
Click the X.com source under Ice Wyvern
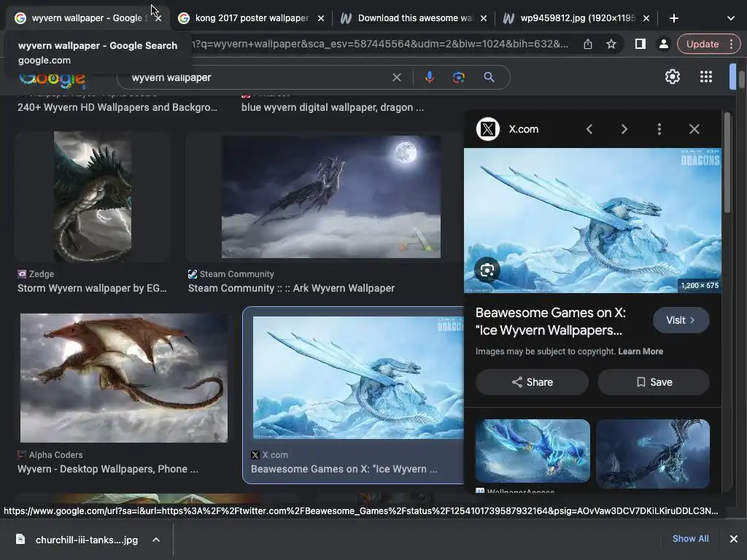tap(275, 455)
